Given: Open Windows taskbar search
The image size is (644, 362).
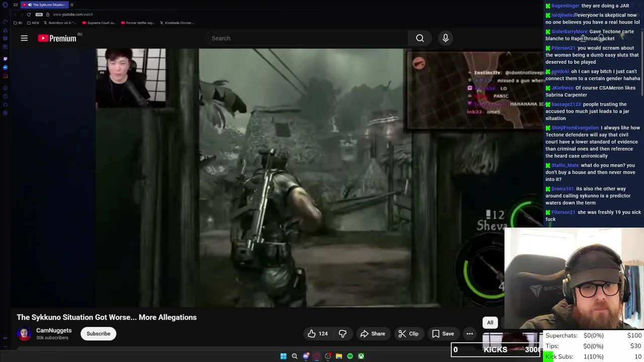Looking at the screenshot, I should pos(294,356).
